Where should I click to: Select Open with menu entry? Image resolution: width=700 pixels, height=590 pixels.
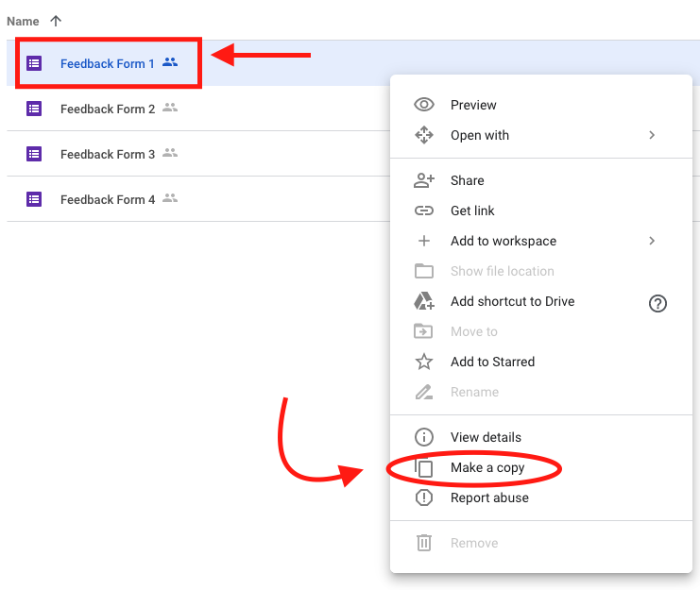click(x=479, y=135)
